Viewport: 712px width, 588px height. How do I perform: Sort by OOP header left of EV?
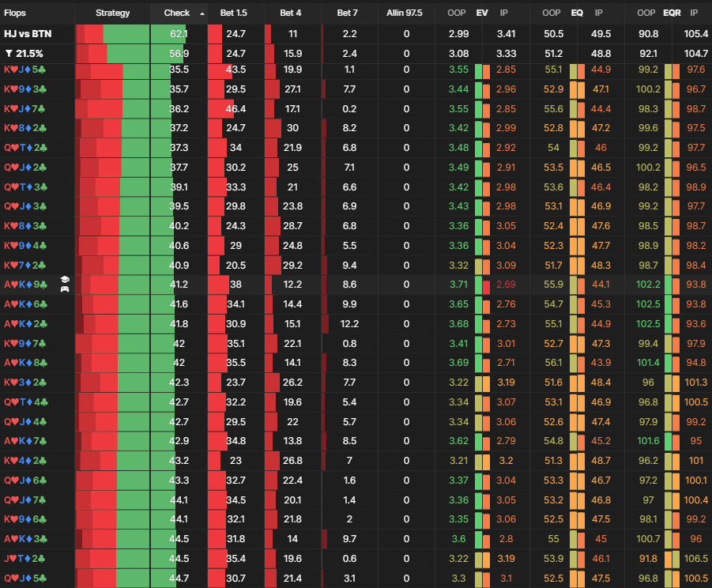[x=456, y=13]
